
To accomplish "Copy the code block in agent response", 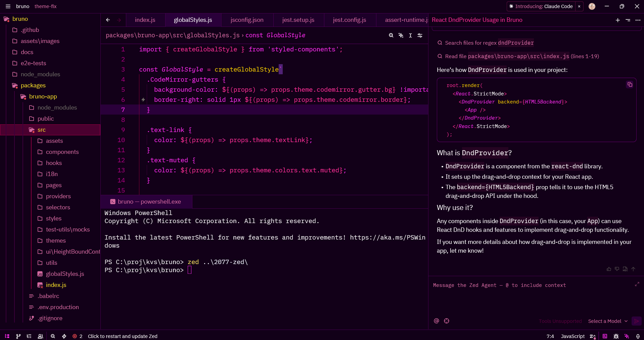I will tap(630, 84).
